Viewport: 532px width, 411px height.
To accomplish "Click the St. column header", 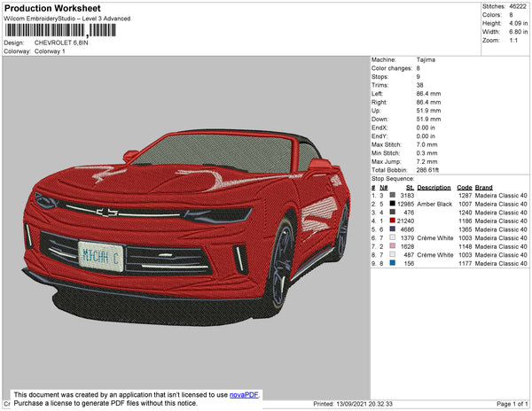I will click(x=410, y=188).
